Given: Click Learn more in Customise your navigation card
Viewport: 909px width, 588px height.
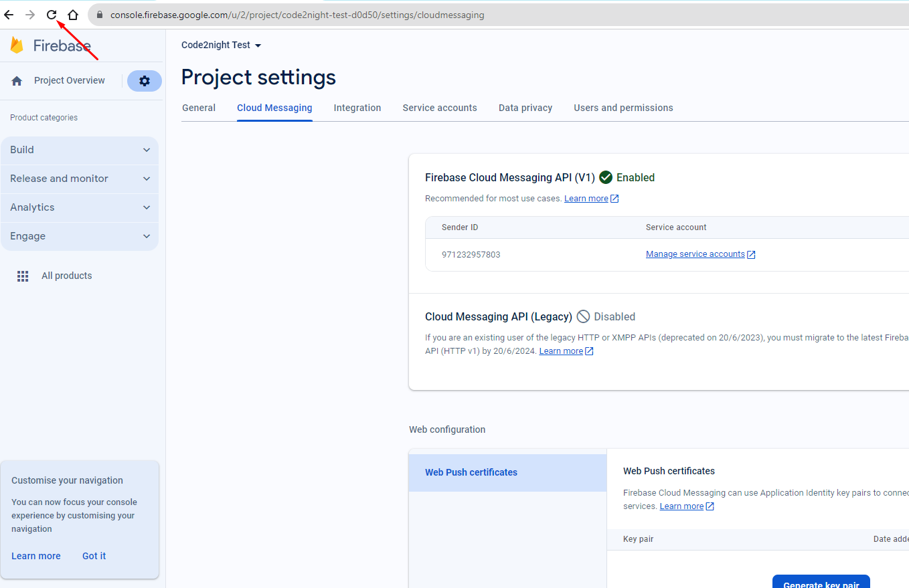Looking at the screenshot, I should coord(36,556).
